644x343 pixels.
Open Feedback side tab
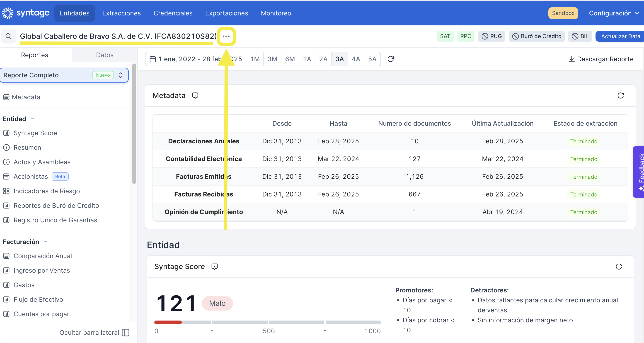[639, 172]
